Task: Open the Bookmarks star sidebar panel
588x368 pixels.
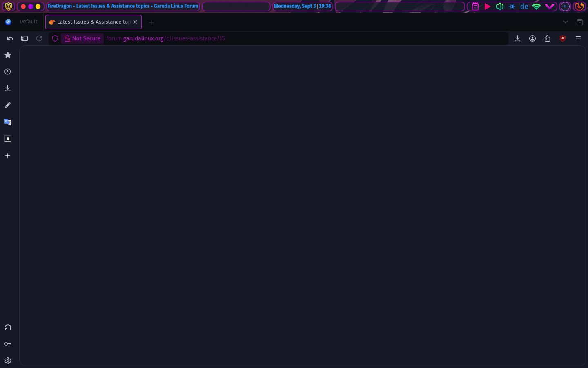Action: (8, 55)
